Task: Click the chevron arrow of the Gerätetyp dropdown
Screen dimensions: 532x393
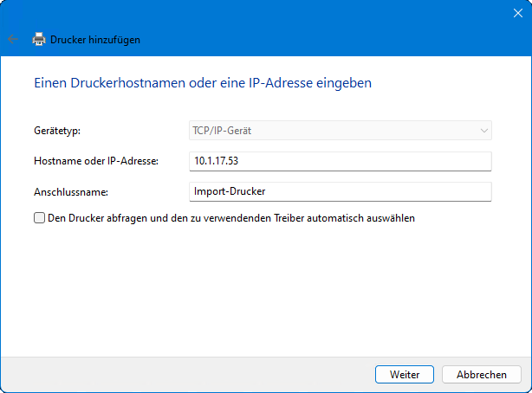Action: [x=483, y=131]
